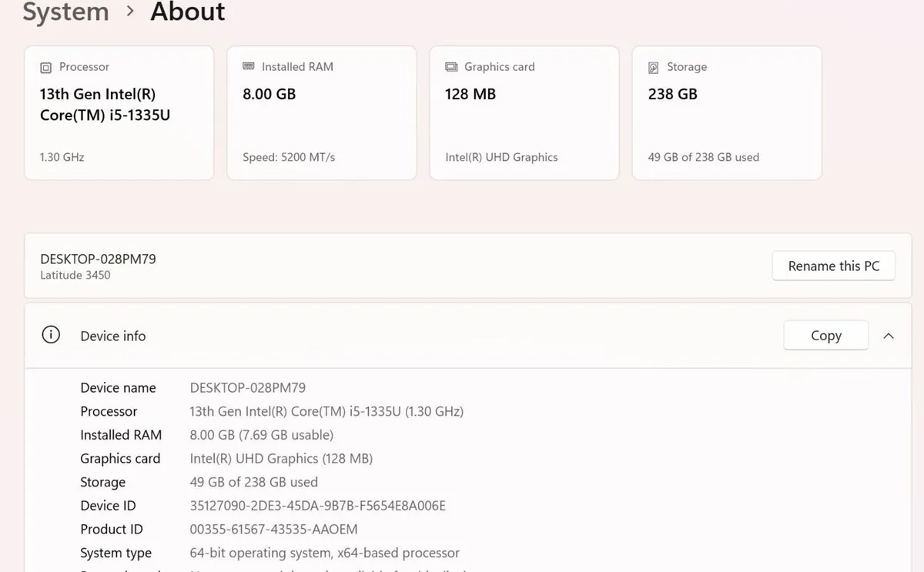
Task: Open the Graphics card 128 MB card
Action: pyautogui.click(x=524, y=113)
